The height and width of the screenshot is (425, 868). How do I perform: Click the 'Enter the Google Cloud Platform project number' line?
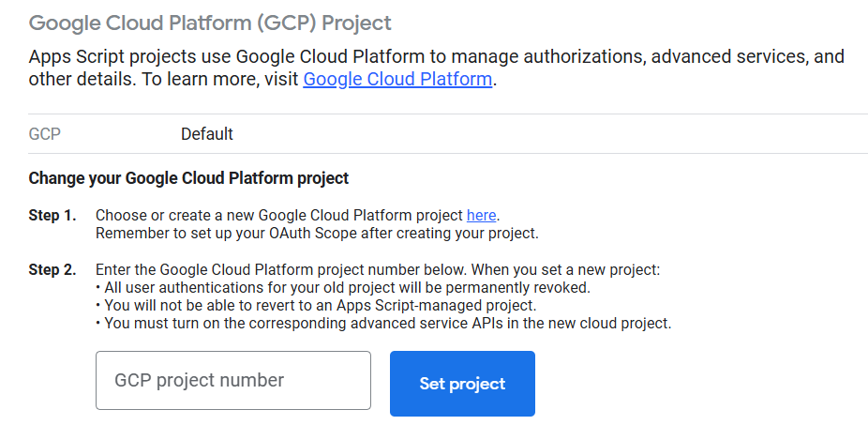click(x=378, y=270)
